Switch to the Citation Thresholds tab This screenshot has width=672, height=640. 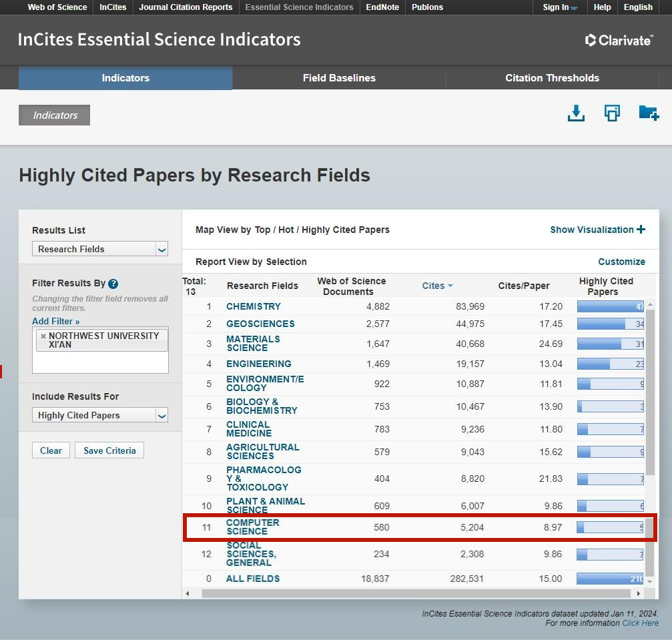(552, 78)
